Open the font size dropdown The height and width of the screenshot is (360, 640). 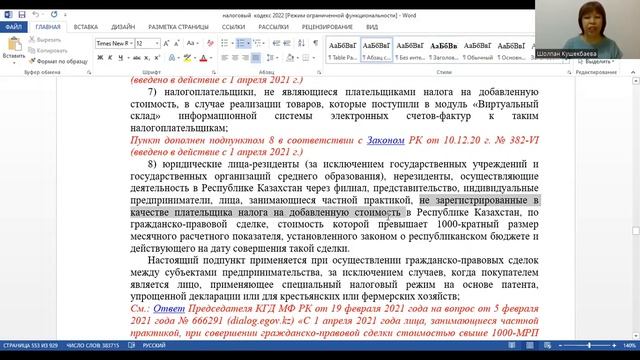point(157,43)
